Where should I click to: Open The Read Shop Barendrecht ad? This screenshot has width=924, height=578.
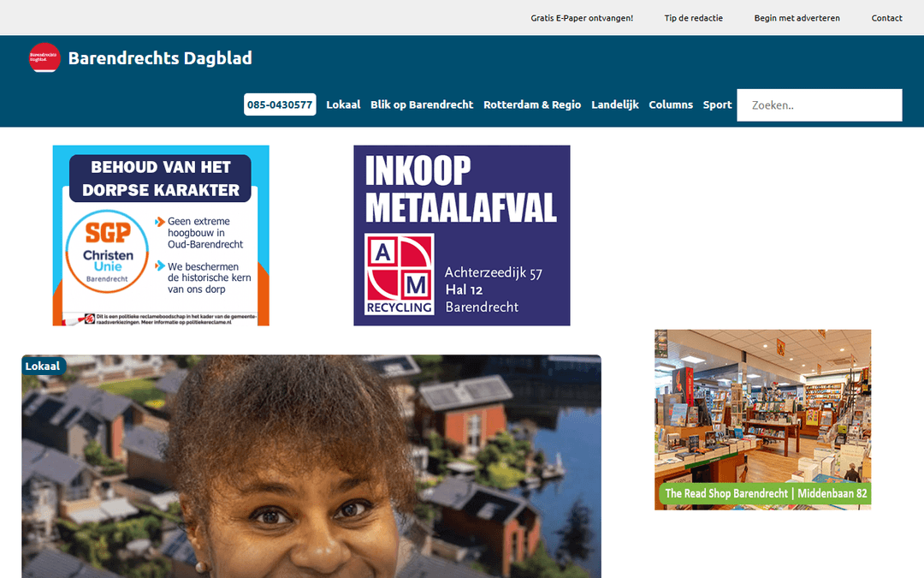(762, 420)
